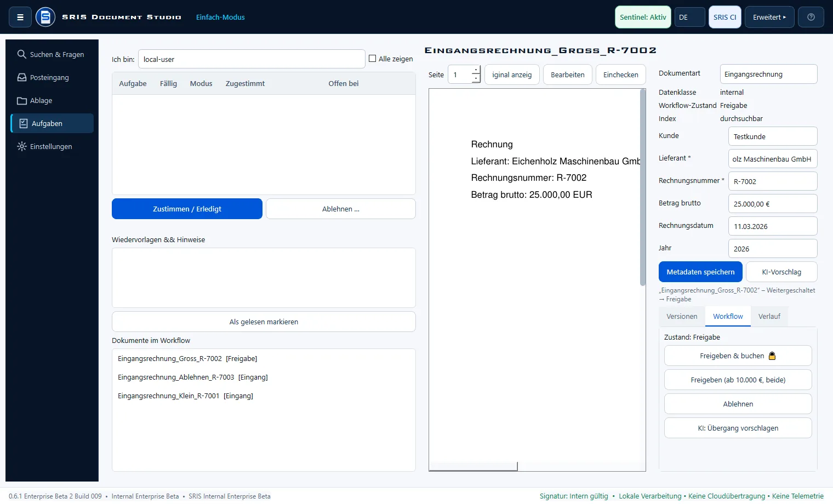Viewport: 833px width, 504px height.
Task: Switch to the Versionen tab
Action: coord(682,316)
